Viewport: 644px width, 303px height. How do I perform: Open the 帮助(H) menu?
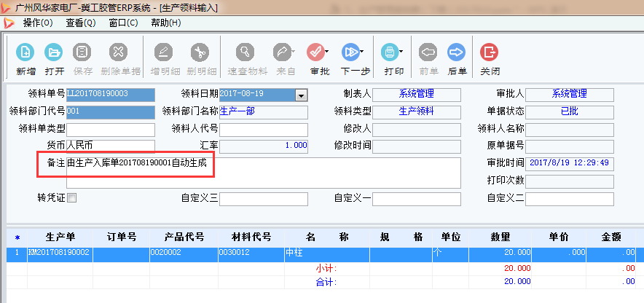[x=165, y=23]
